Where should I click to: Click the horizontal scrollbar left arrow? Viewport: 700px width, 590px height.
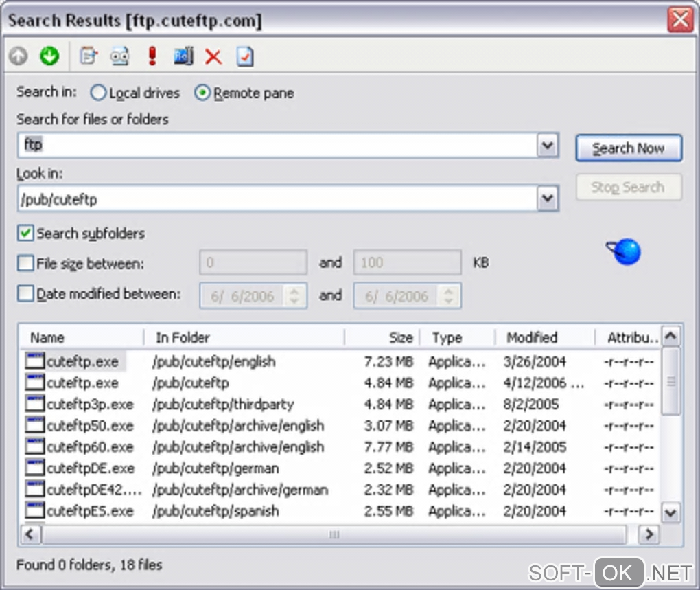click(x=30, y=534)
